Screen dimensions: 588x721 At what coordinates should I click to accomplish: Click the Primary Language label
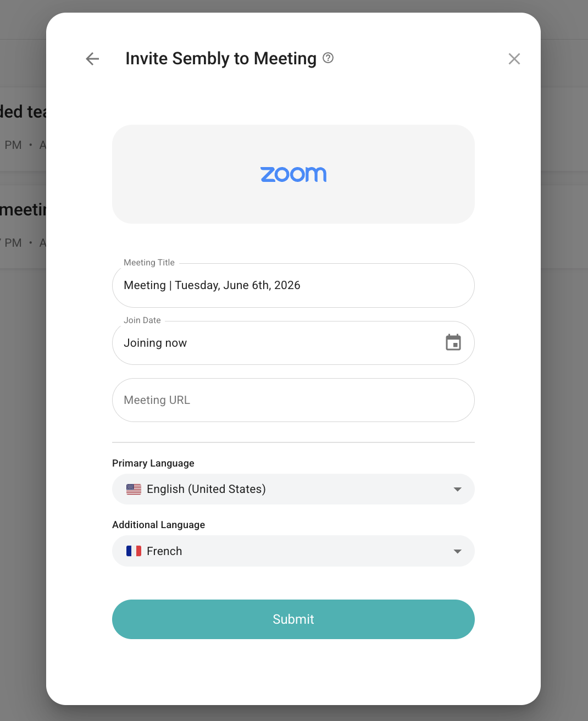pyautogui.click(x=153, y=463)
